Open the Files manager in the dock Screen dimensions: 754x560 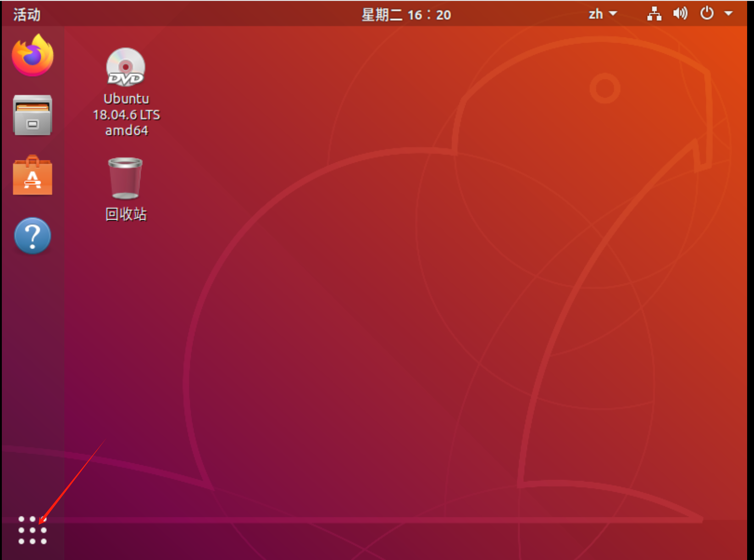33,115
